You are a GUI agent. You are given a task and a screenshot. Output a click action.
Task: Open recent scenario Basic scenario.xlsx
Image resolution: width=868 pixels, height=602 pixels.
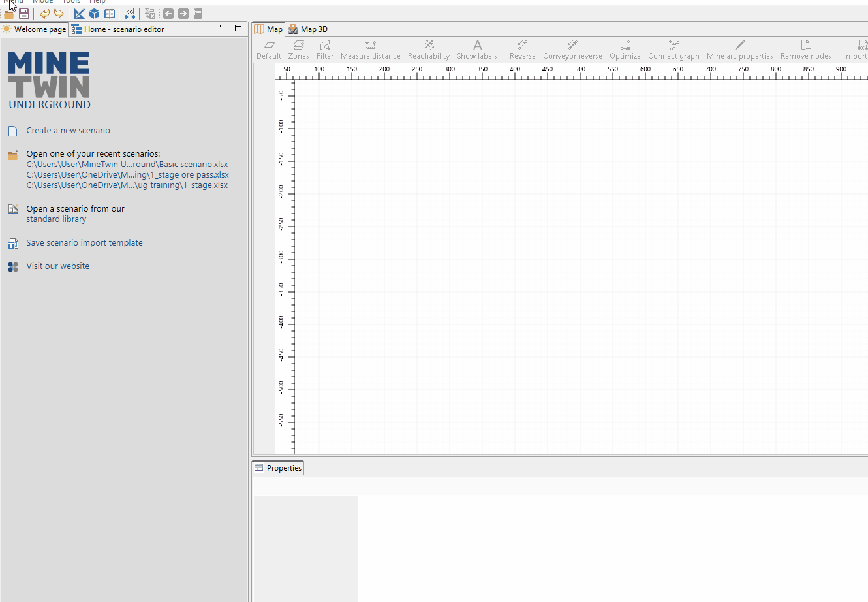127,165
